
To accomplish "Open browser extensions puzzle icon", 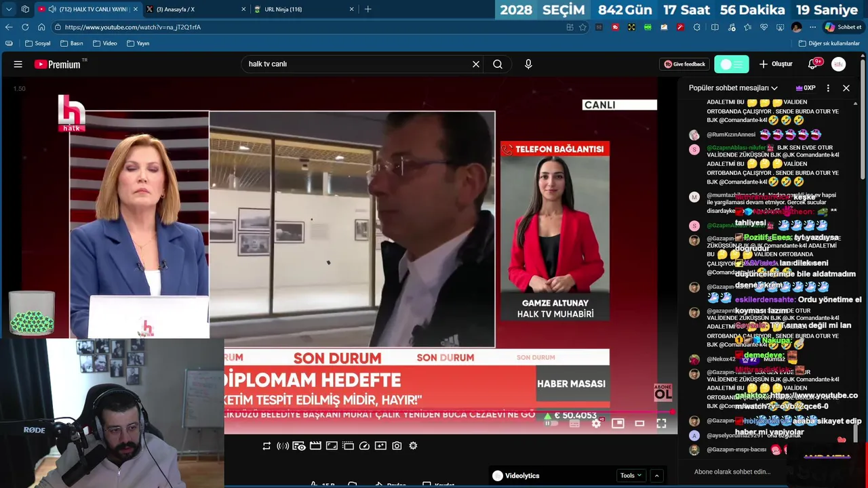I will coord(697,27).
